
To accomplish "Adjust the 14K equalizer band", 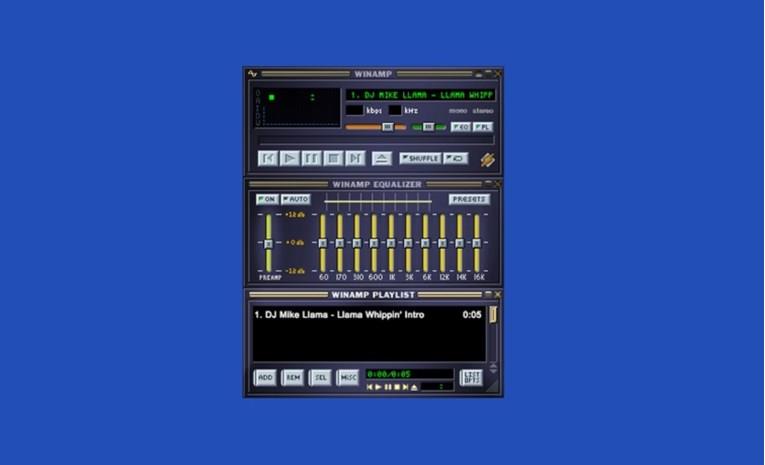I will [459, 243].
